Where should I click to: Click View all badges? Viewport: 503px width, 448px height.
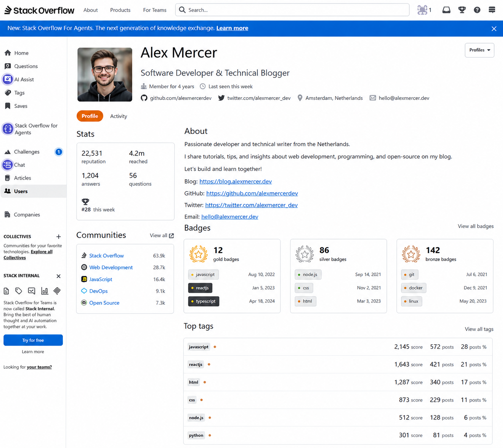pos(475,226)
